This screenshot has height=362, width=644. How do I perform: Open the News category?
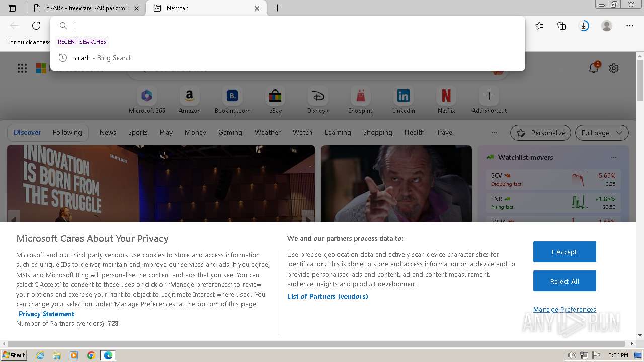(108, 132)
